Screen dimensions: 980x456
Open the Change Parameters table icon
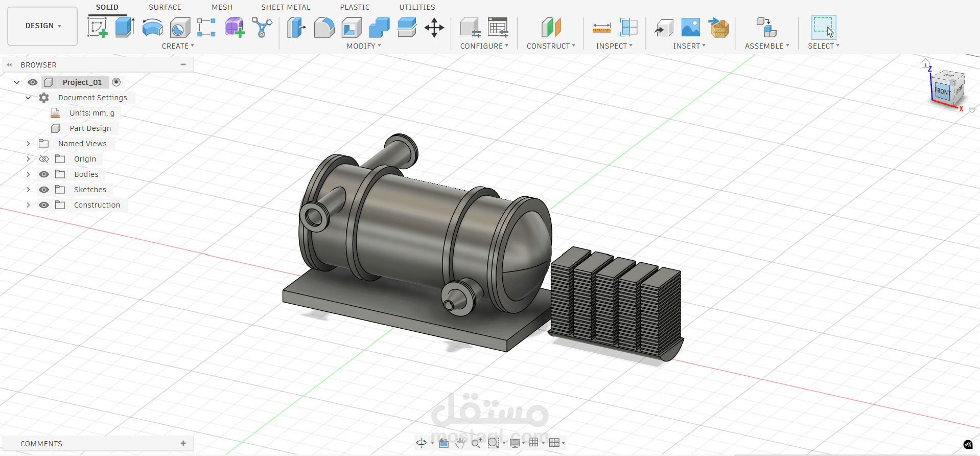pyautogui.click(x=498, y=28)
